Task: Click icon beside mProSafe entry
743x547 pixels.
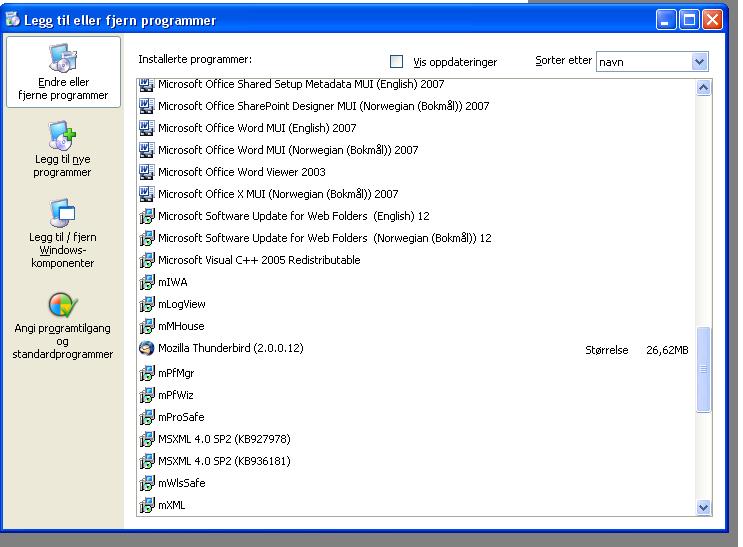Action: (147, 417)
